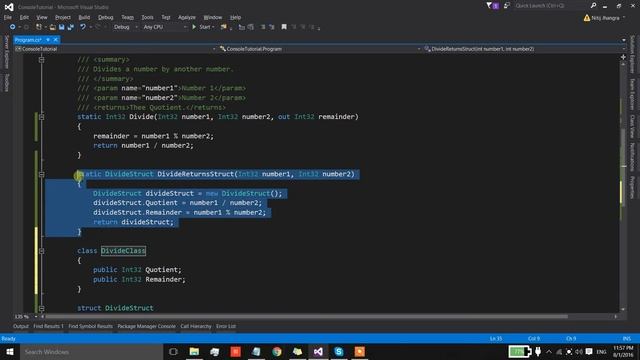The image size is (640, 360).
Task: Open the ConsoleTutorial project navigation dropdown
Action: click(116, 49)
